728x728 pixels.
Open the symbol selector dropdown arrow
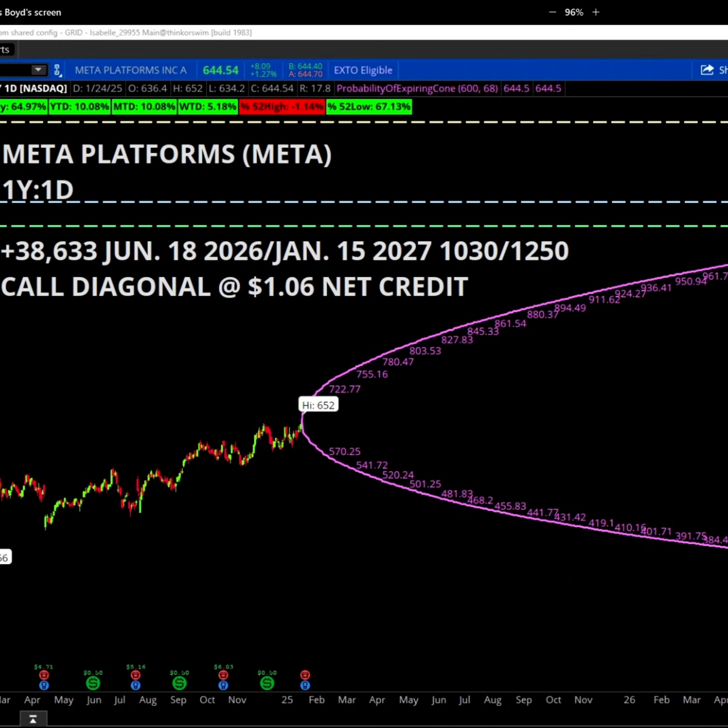(38, 70)
